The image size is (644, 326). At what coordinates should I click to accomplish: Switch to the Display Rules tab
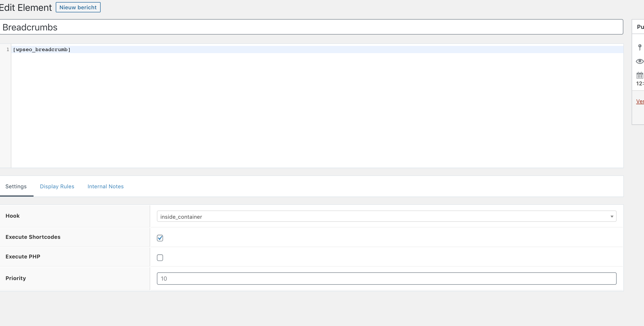click(x=57, y=186)
